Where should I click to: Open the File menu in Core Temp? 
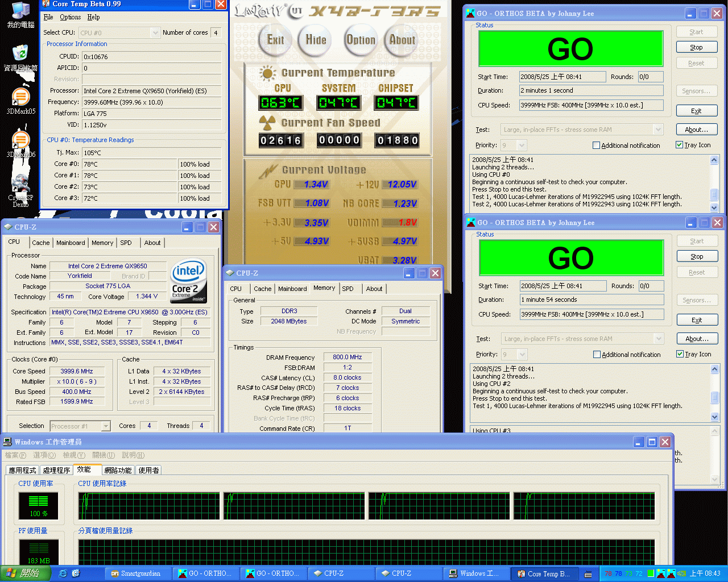coord(48,17)
